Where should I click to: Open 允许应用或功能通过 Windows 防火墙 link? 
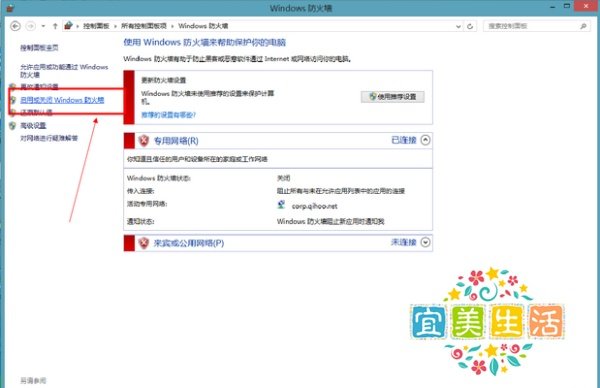(x=64, y=71)
